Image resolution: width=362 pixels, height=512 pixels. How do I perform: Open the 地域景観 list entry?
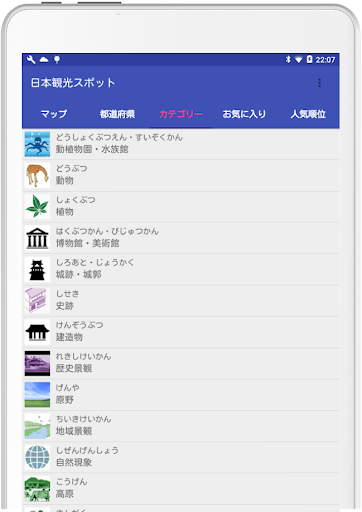(x=181, y=426)
